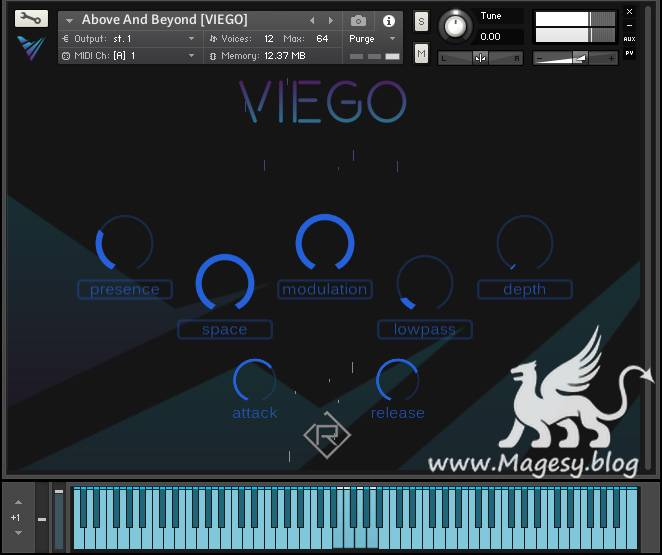
Task: Click the presence knob
Action: 125,243
